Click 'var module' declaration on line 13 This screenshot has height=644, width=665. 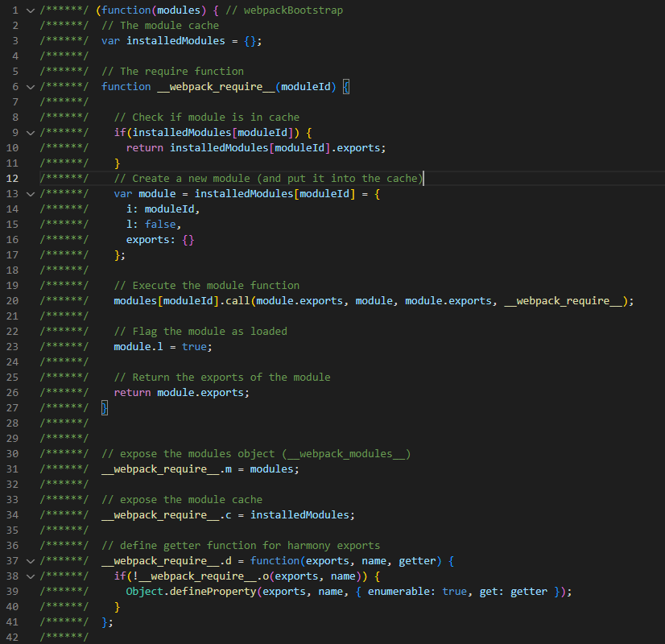[x=145, y=194]
